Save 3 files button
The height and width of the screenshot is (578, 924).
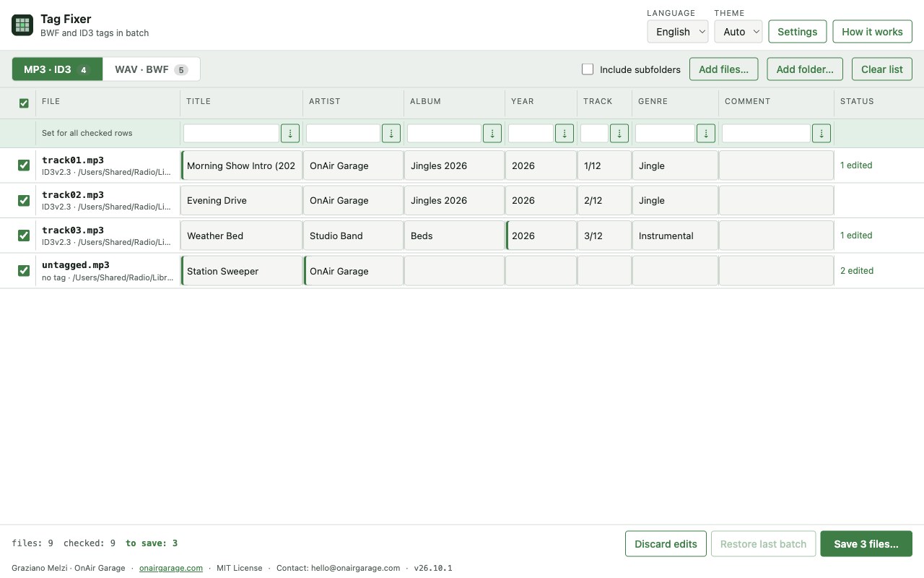click(866, 544)
